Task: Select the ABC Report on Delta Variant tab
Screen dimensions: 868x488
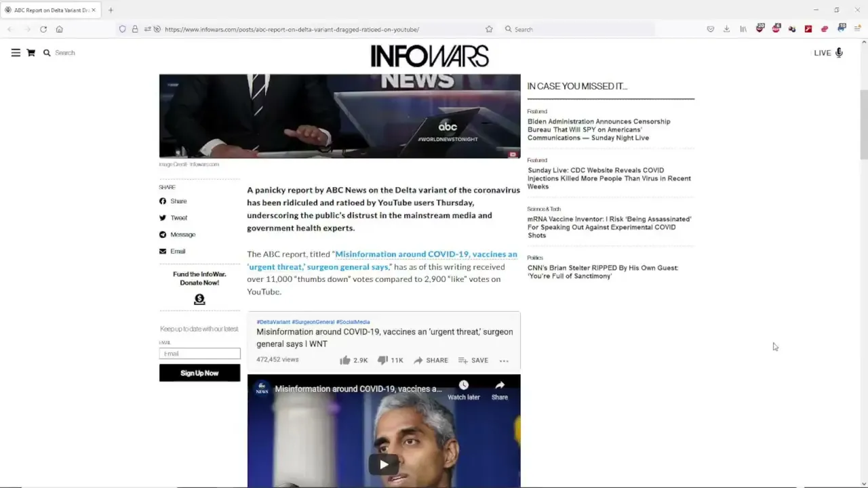Action: pyautogui.click(x=51, y=10)
